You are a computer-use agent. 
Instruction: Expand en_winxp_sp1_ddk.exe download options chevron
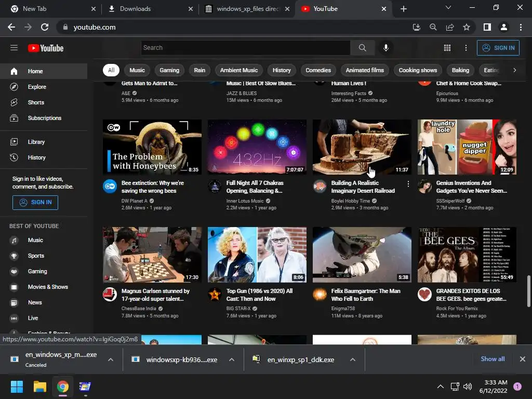(x=353, y=360)
